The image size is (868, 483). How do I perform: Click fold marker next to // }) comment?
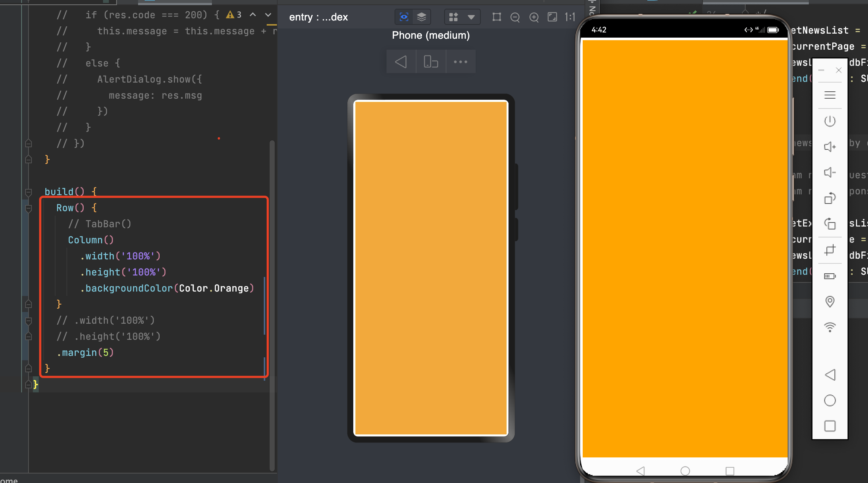[x=28, y=144]
